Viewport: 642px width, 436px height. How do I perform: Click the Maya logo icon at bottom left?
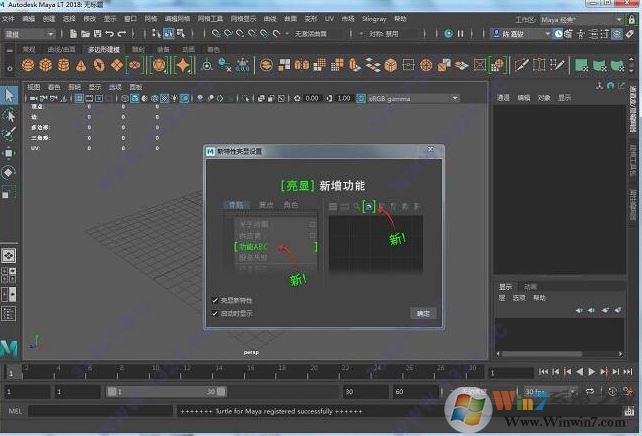click(10, 347)
